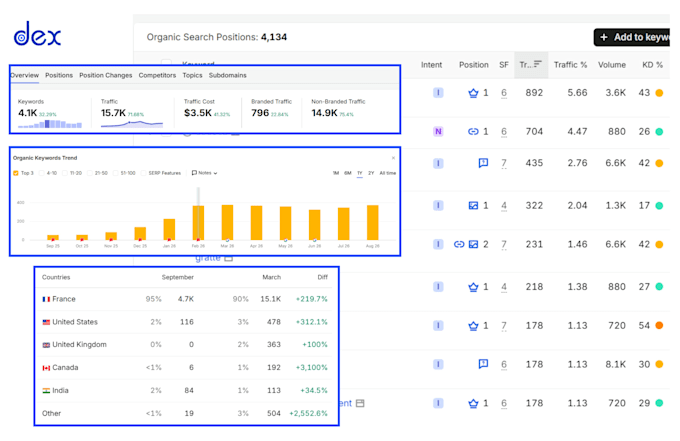This screenshot has width=680, height=441.
Task: Click the India flag icon
Action: [x=46, y=391]
